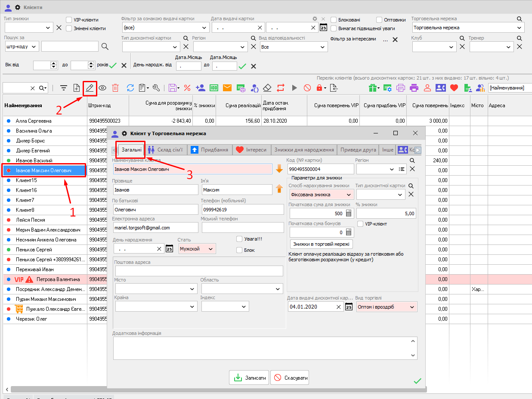Screen dimensions: 532x399
Task: Enable the VIP-клієнти filter checkbox
Action: click(x=69, y=20)
